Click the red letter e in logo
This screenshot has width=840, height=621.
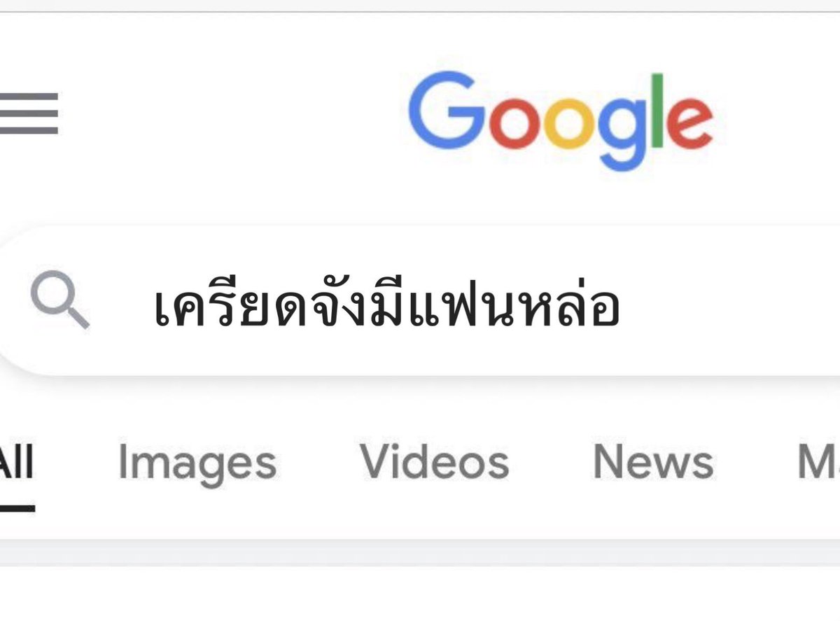point(689,124)
